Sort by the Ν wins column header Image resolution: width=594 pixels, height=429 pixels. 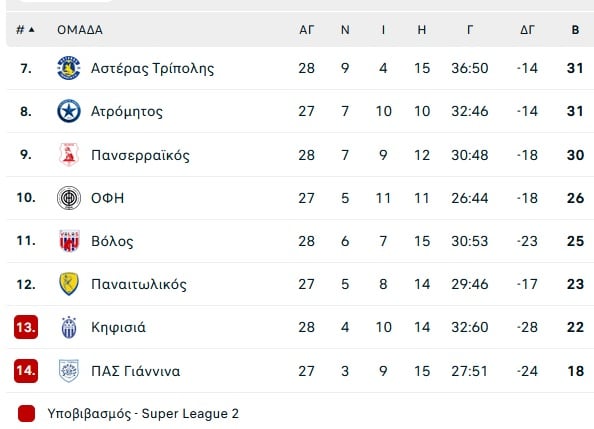345,30
